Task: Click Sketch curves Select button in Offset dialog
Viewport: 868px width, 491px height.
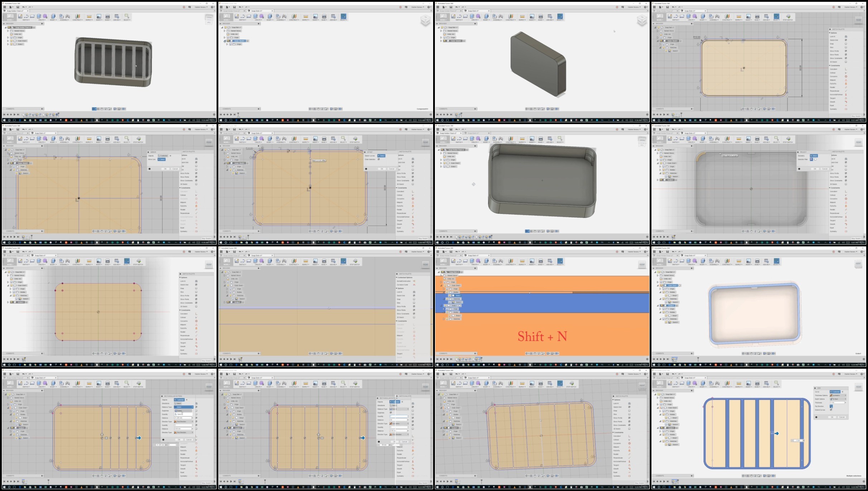Action: 381,156
